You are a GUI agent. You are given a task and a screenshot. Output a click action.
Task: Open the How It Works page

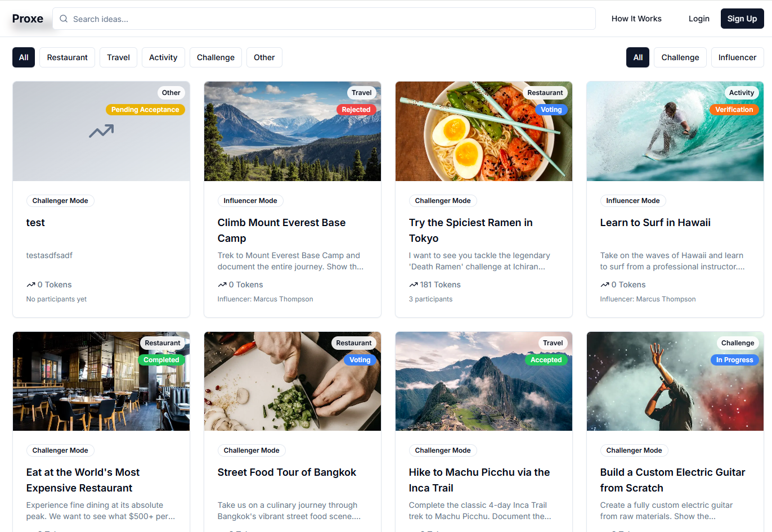[636, 19]
